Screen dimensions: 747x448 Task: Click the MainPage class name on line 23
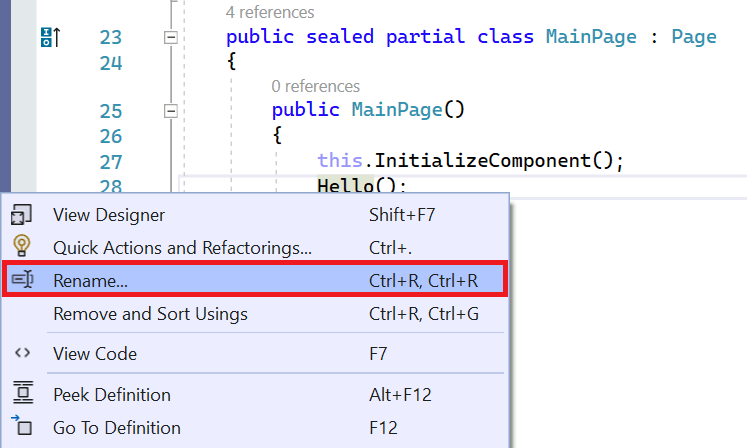pos(591,37)
